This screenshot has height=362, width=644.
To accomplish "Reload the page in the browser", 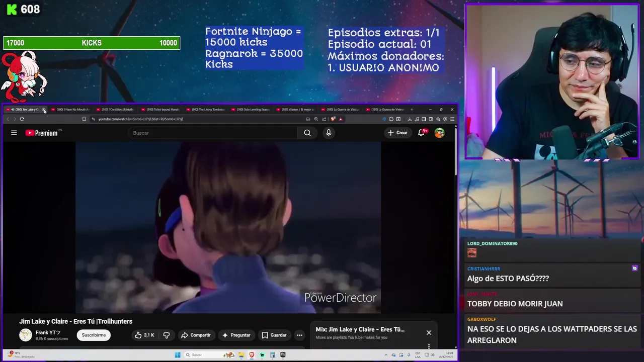I will tap(22, 119).
